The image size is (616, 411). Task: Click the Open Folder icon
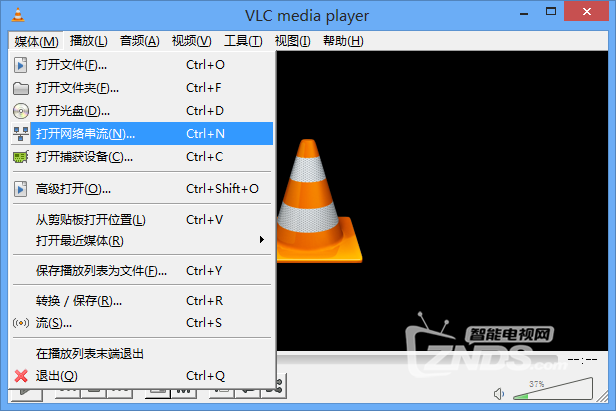click(20, 88)
